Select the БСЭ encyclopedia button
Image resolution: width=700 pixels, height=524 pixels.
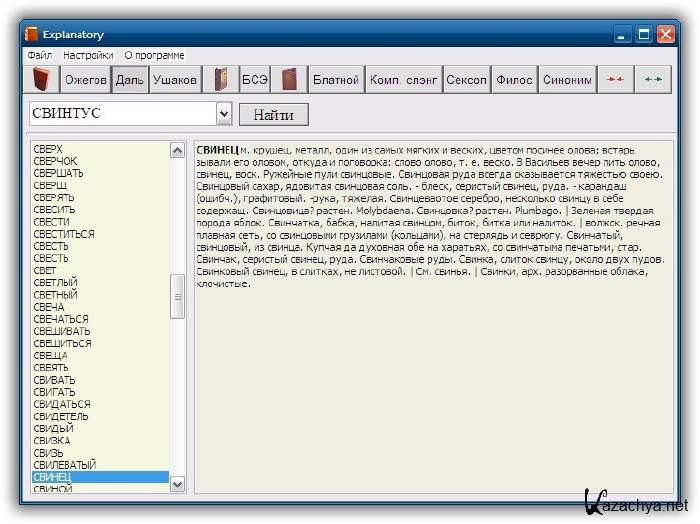[x=254, y=80]
